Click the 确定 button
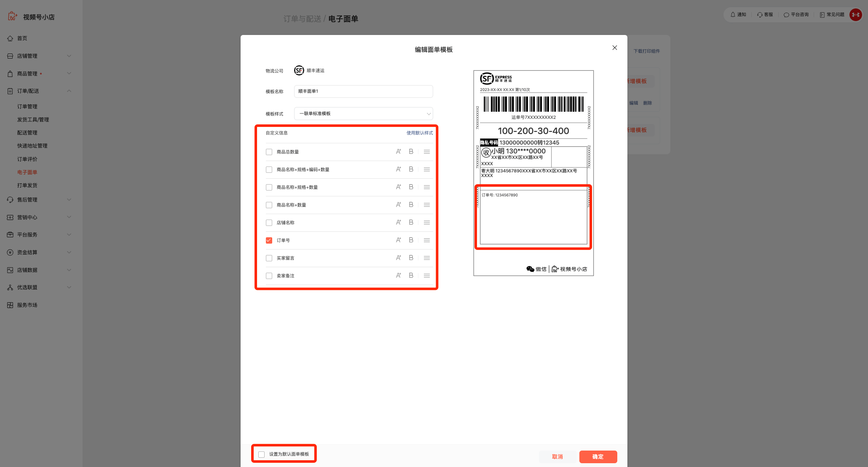This screenshot has width=868, height=467. point(598,457)
